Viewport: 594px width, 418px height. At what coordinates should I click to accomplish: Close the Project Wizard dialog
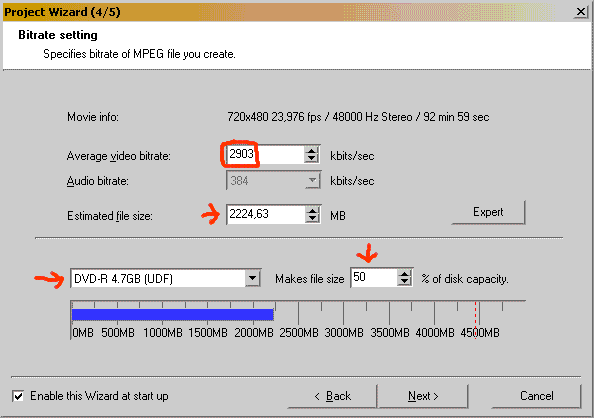coord(580,12)
